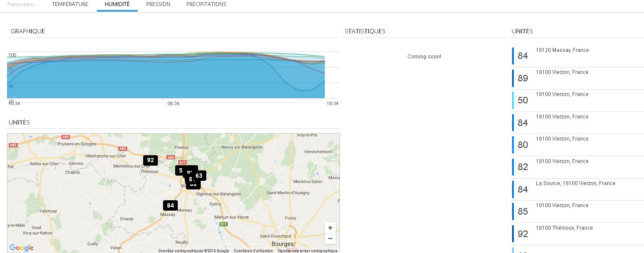Select the active Humidité tab
The width and height of the screenshot is (644, 253).
117,4
